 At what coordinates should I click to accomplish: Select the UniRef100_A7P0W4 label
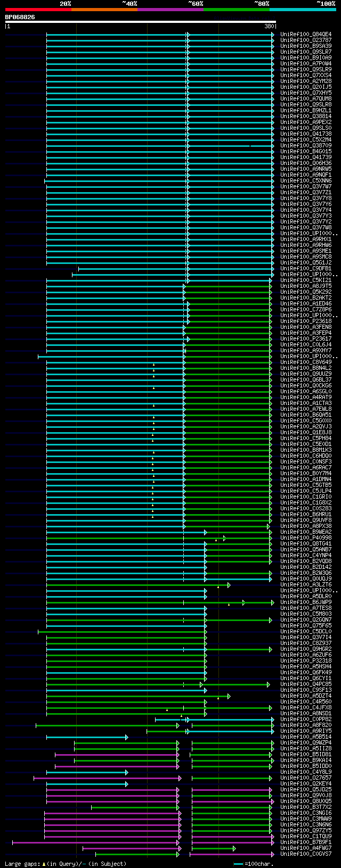pyautogui.click(x=306, y=64)
